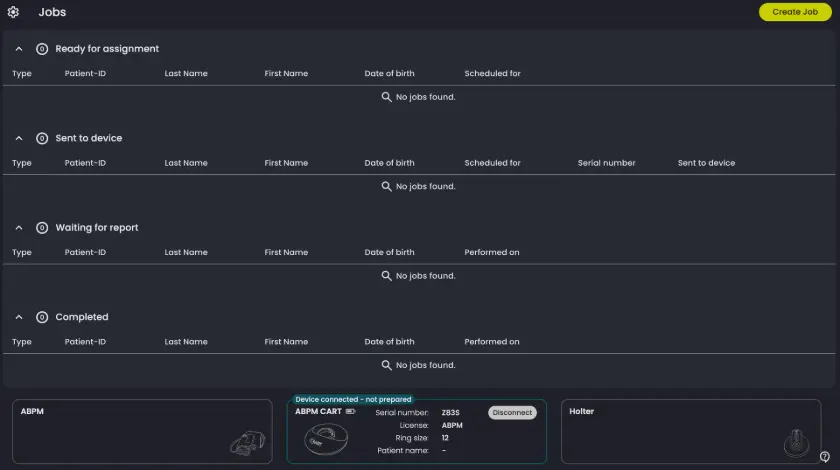Click the search icon in Completed section
This screenshot has width=840, height=470.
coord(386,365)
